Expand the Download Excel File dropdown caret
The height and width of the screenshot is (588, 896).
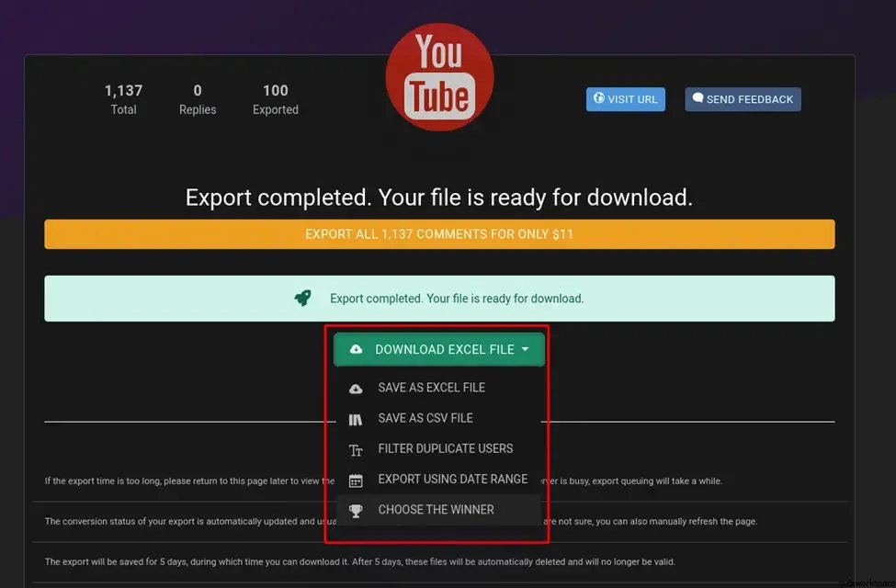pyautogui.click(x=525, y=349)
